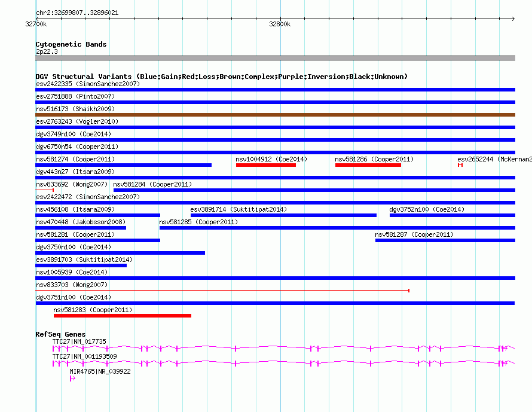Click the brown nsv516173 (Shaikh2009) complex bar

pyautogui.click(x=275, y=115)
